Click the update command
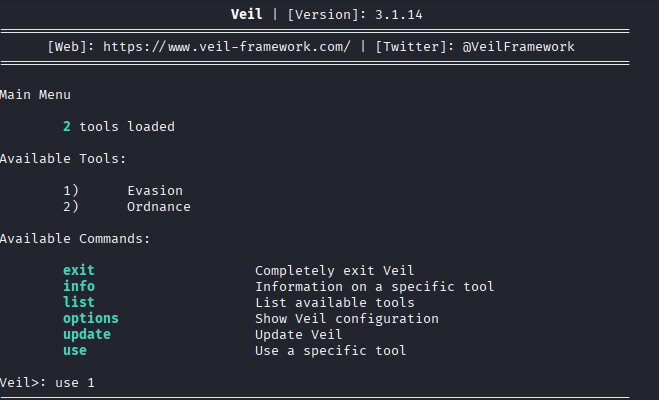659x400 pixels. (86, 334)
